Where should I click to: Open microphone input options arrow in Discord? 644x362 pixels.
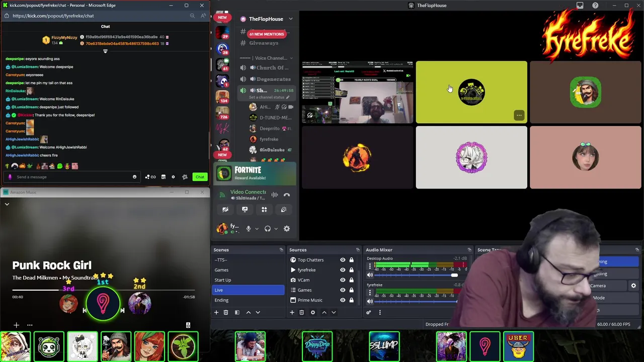click(x=257, y=229)
